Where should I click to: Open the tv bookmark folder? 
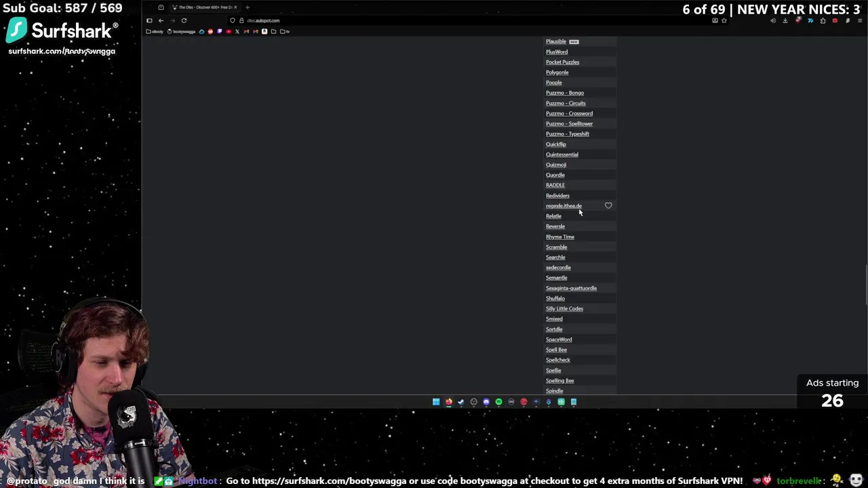(285, 31)
